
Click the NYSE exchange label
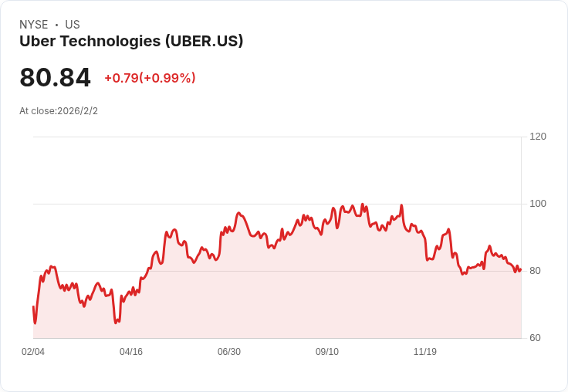pyautogui.click(x=34, y=25)
